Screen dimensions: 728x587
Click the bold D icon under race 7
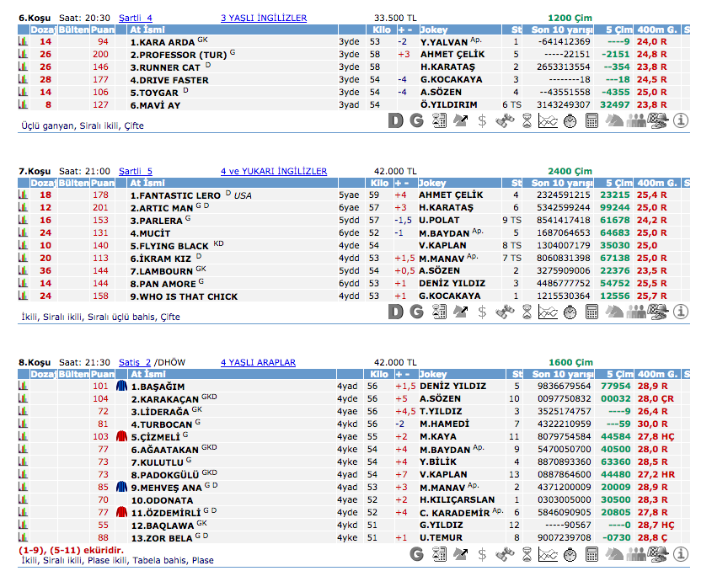coord(396,312)
